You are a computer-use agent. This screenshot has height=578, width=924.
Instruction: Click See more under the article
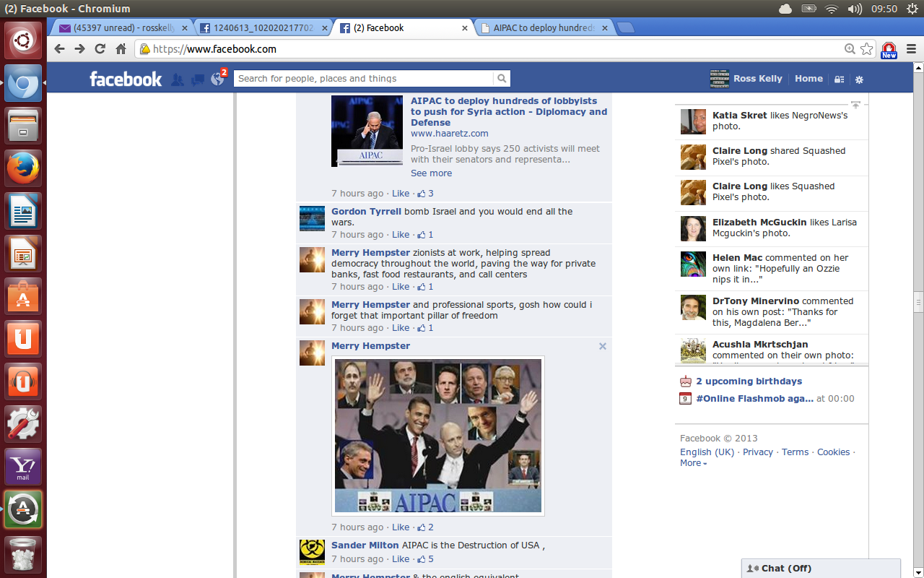pyautogui.click(x=431, y=173)
